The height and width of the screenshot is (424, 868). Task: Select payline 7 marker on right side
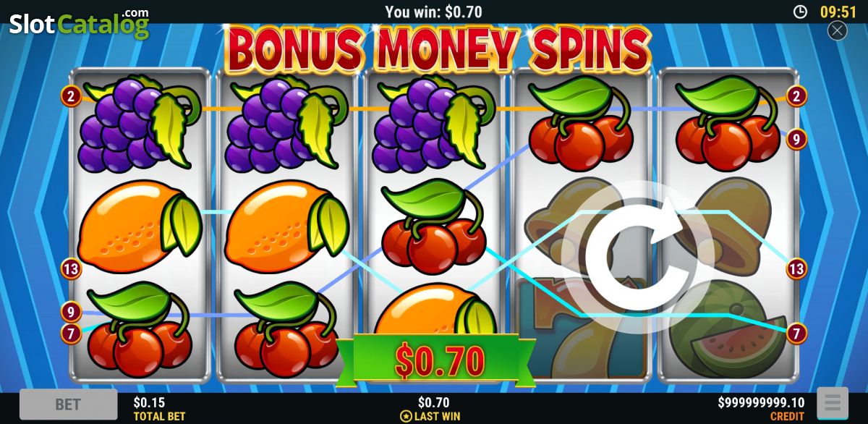click(x=796, y=334)
